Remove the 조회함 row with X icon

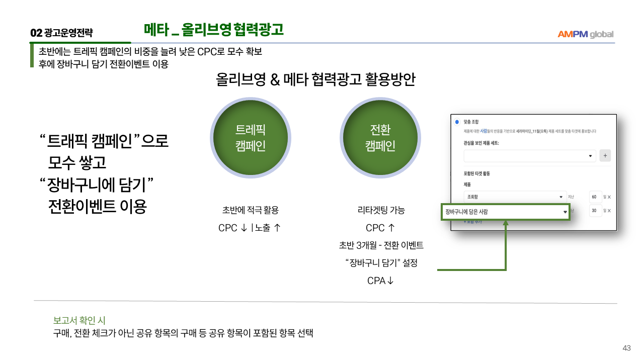(609, 197)
